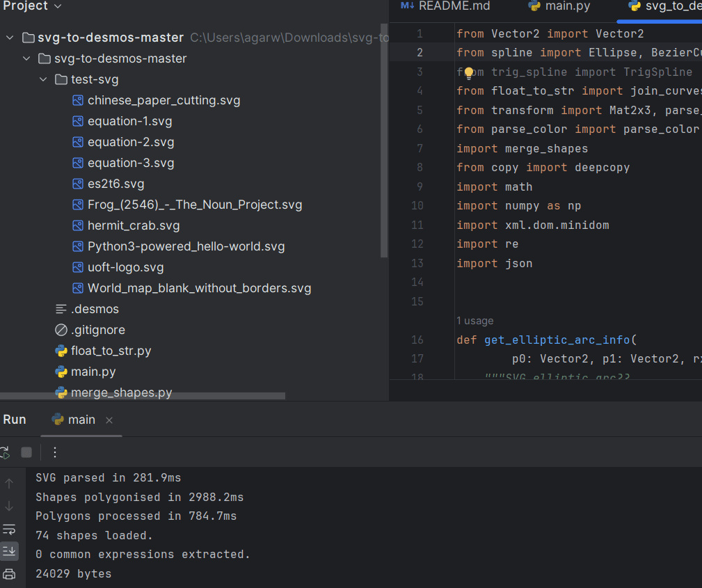Viewport: 702px width, 588px height.
Task: Select hermit_crab.svg in the project tree
Action: [134, 225]
